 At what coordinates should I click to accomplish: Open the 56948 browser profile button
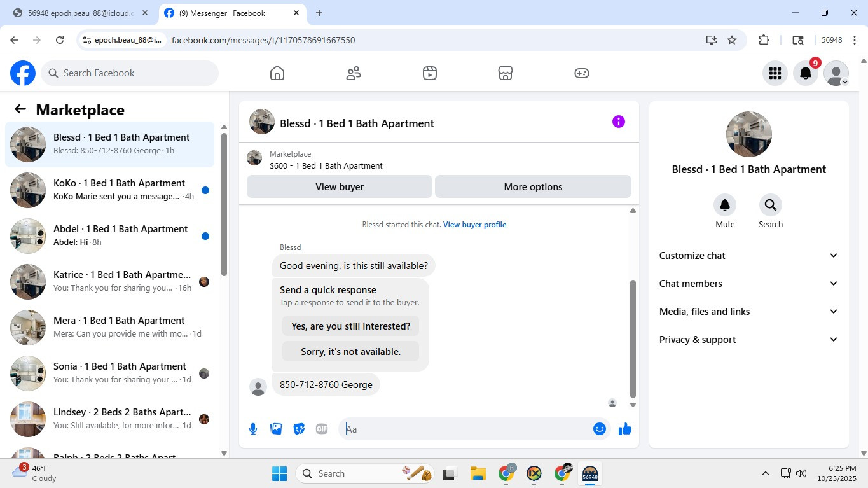832,40
